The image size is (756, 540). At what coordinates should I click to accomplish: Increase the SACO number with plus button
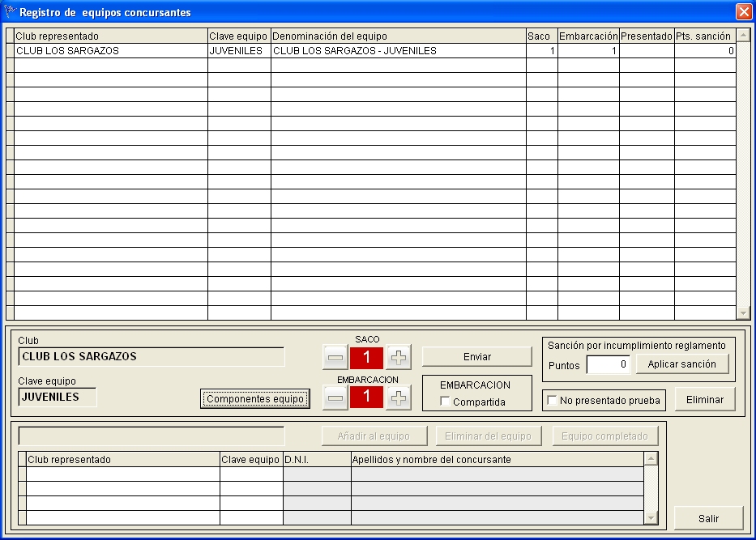[399, 357]
